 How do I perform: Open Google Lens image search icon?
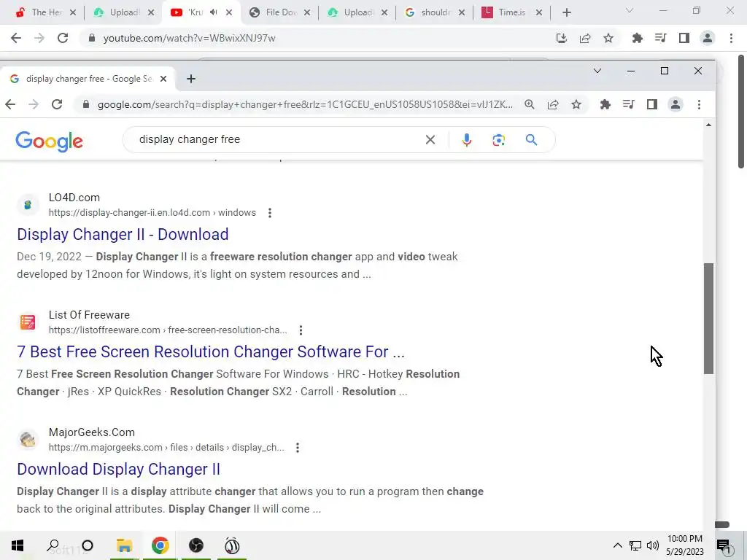(499, 139)
